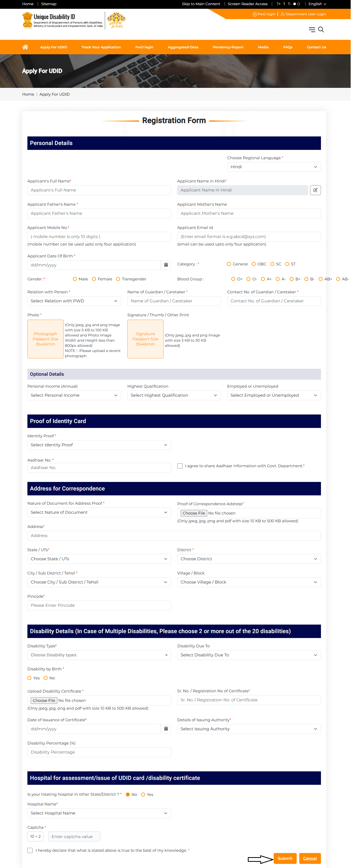Check the hereby declare checkbox
Viewport: 353px width, 868px height.
tap(30, 850)
